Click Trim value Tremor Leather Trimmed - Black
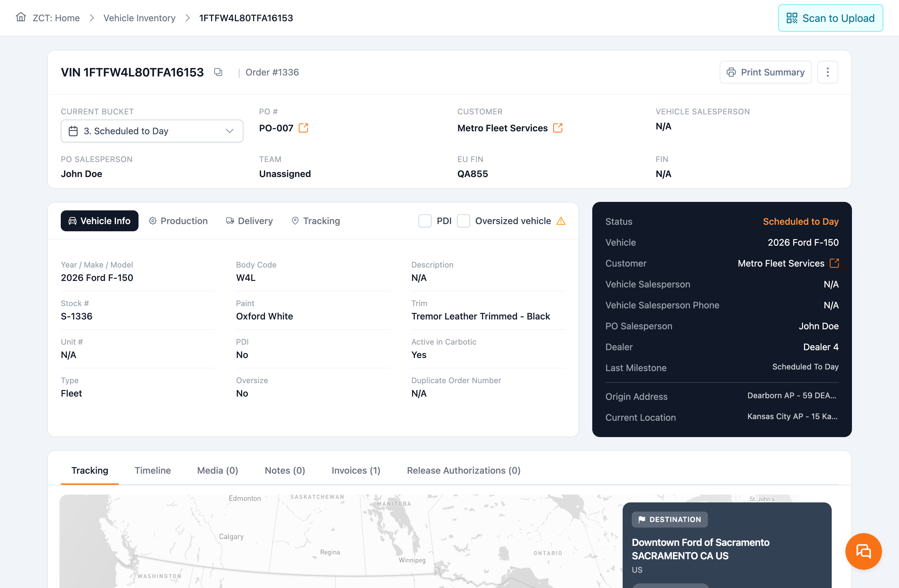This screenshot has width=899, height=588. 481,316
